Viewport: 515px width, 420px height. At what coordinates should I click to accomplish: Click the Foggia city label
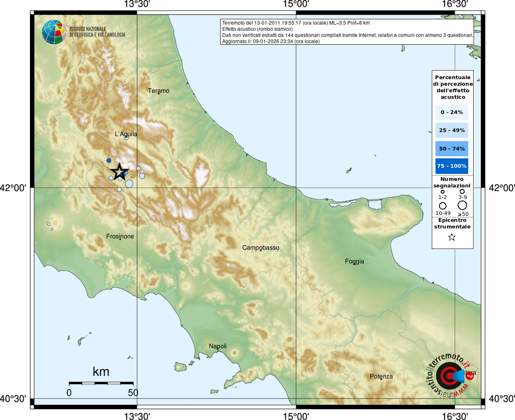coord(355,261)
